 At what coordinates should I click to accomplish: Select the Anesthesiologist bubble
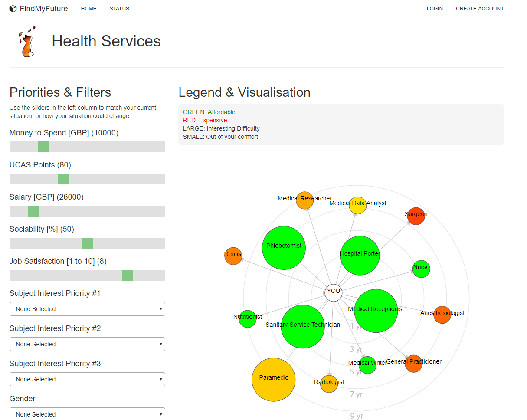click(x=442, y=315)
